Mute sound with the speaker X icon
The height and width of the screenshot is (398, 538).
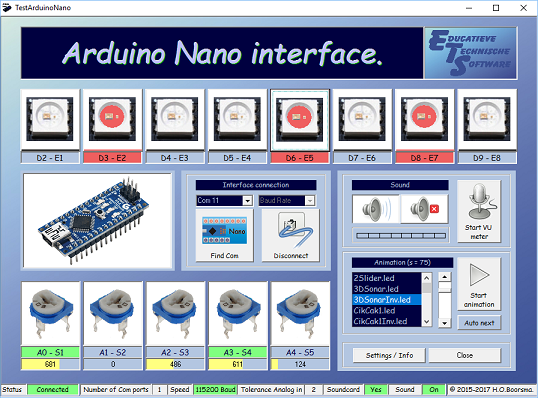click(x=424, y=209)
